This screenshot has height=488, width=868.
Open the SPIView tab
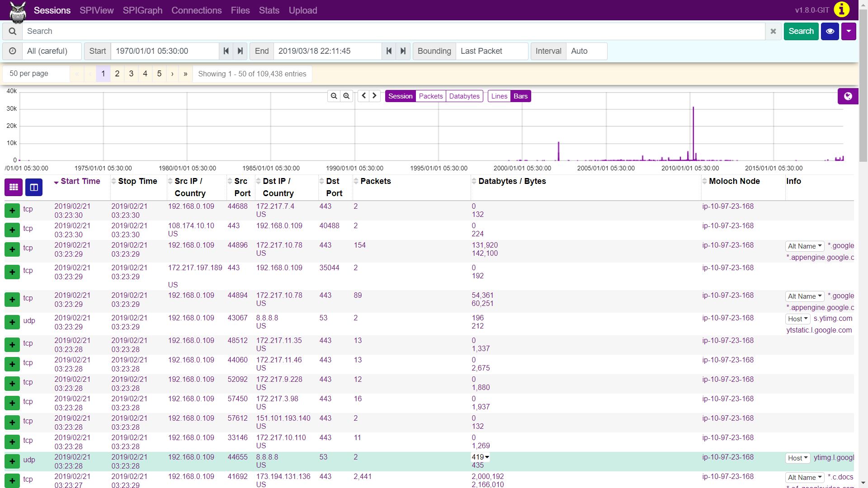(x=97, y=10)
